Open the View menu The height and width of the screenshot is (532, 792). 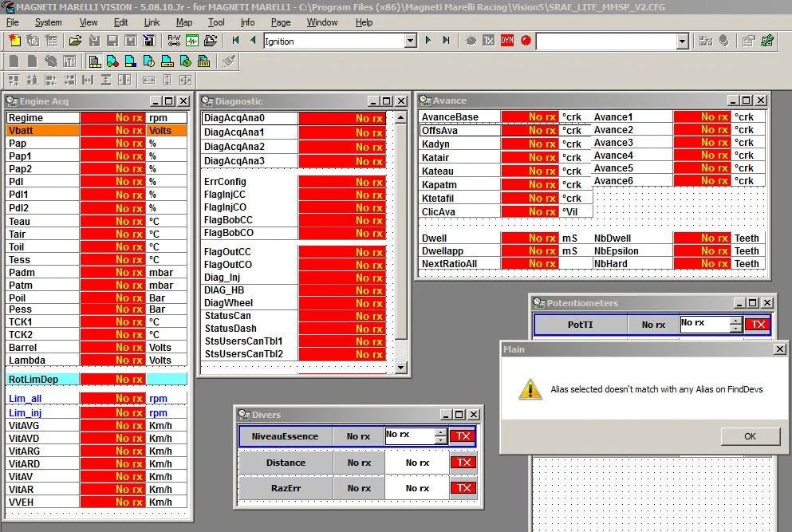click(x=89, y=22)
